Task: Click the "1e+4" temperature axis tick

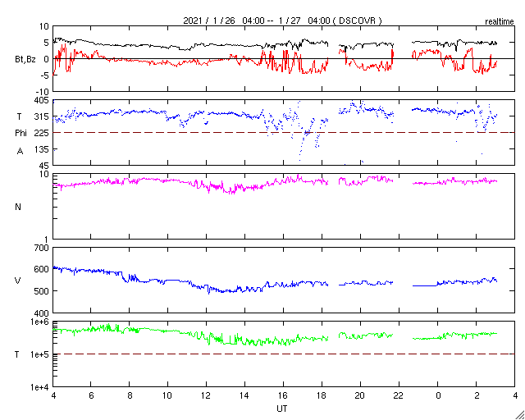Action: [40, 387]
